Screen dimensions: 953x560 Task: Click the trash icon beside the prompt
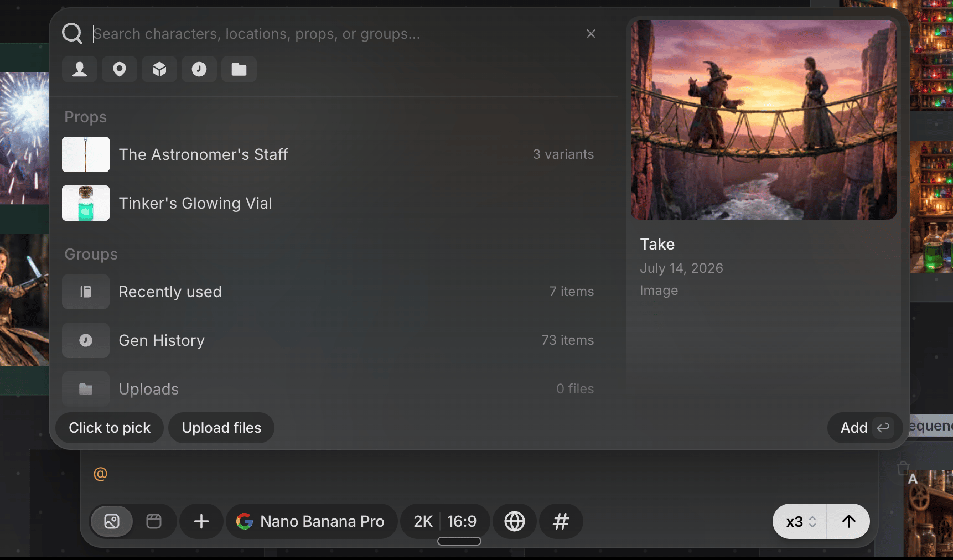(903, 468)
